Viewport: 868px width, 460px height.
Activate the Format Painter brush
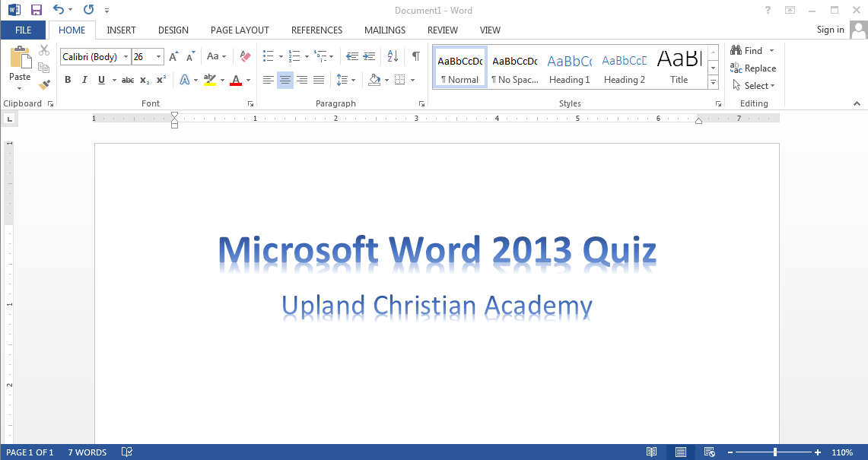point(44,84)
